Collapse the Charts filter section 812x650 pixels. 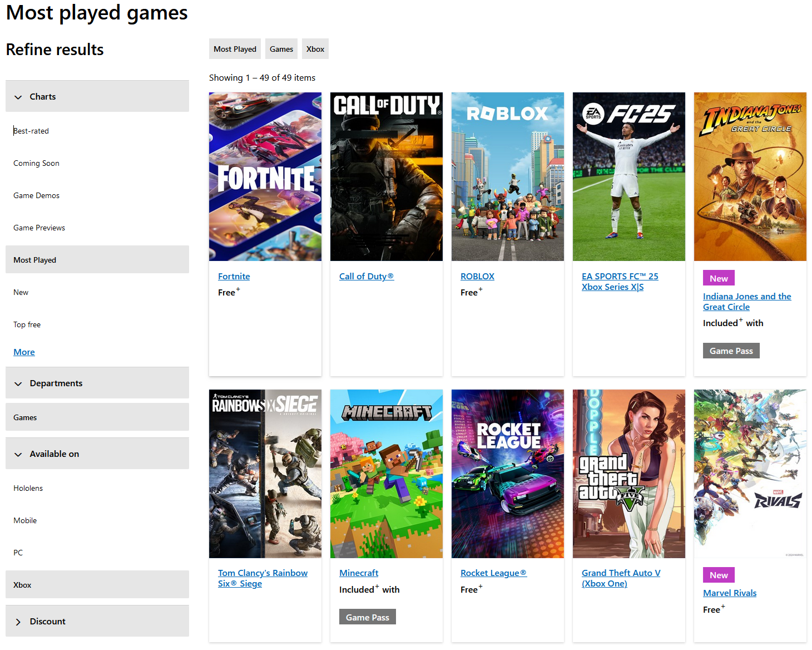pos(97,96)
